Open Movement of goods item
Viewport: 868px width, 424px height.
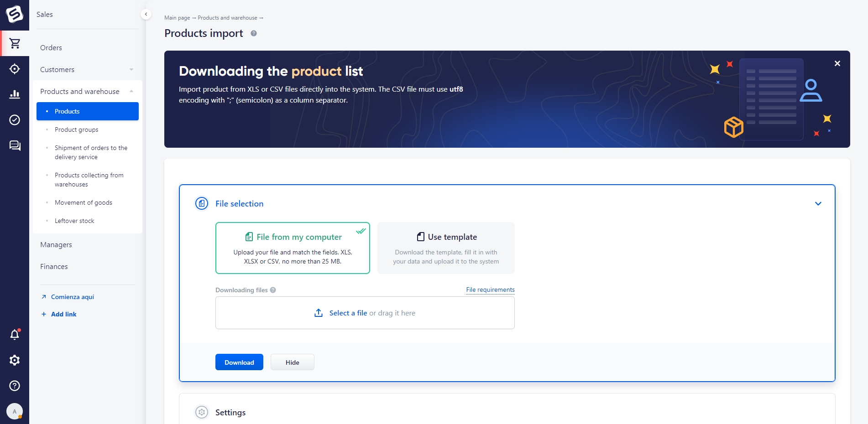click(84, 202)
